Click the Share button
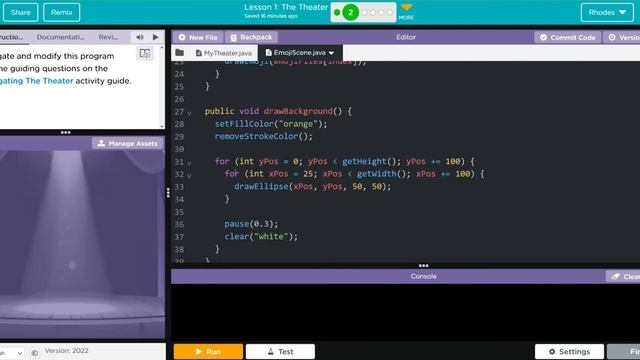The width and height of the screenshot is (640, 360). (21, 12)
